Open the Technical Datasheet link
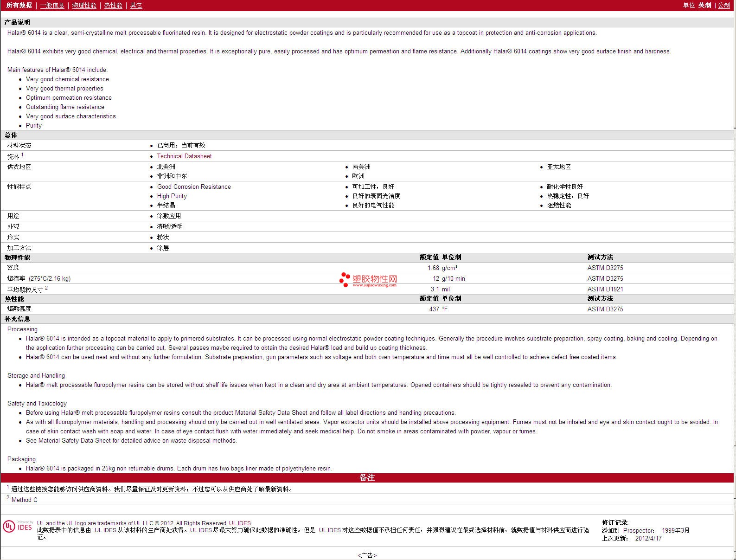This screenshot has width=736, height=560. pyautogui.click(x=184, y=156)
